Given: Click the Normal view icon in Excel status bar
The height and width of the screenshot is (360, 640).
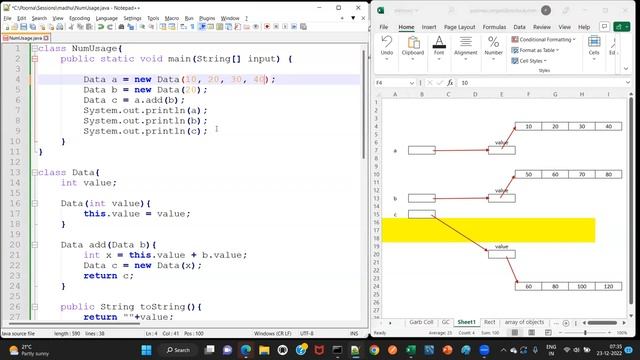Looking at the screenshot, I should [515, 333].
